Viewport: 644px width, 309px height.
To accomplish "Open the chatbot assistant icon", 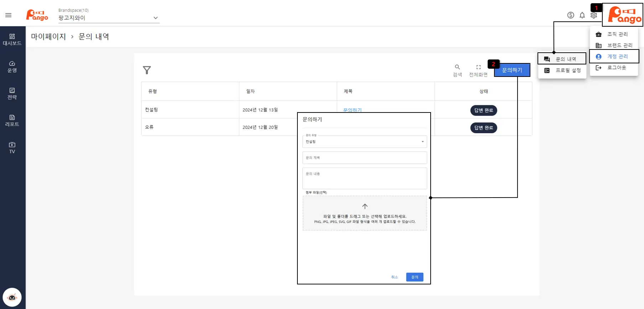I will click(x=12, y=297).
